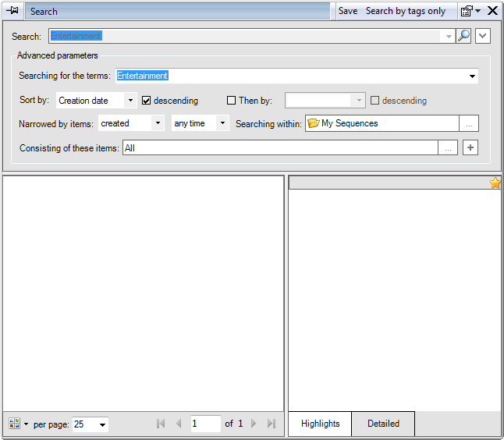The height and width of the screenshot is (440, 504).
Task: Open the Sort by Creation date dropdown
Action: click(130, 101)
